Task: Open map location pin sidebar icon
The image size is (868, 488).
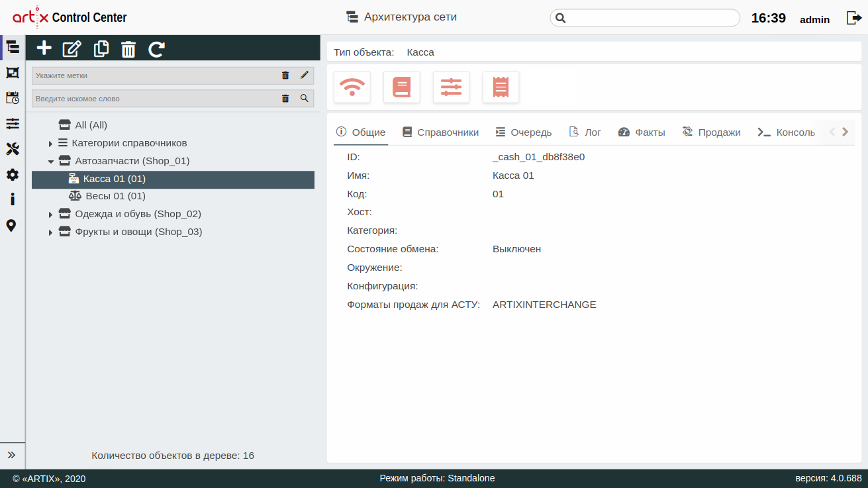Action: coord(11,226)
